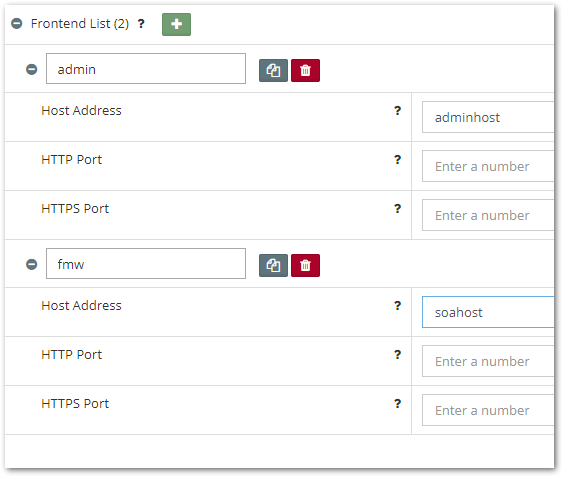
Task: Duplicate the fmw frontend entry
Action: [273, 265]
